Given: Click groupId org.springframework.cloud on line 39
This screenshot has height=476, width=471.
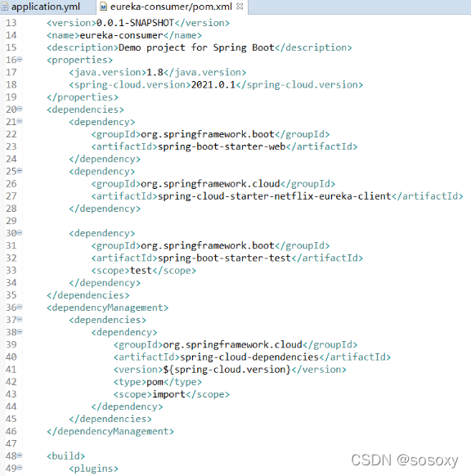Looking at the screenshot, I should pos(233,345).
